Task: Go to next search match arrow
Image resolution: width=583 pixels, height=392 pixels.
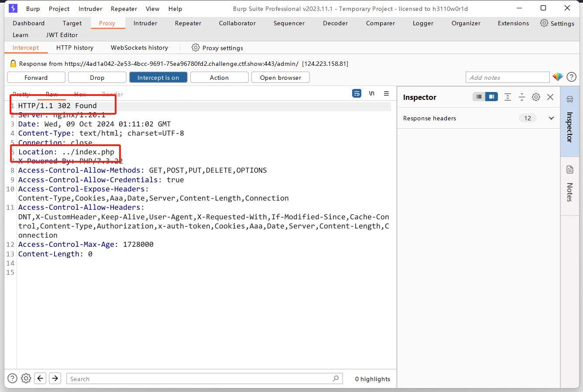Action: (x=55, y=378)
